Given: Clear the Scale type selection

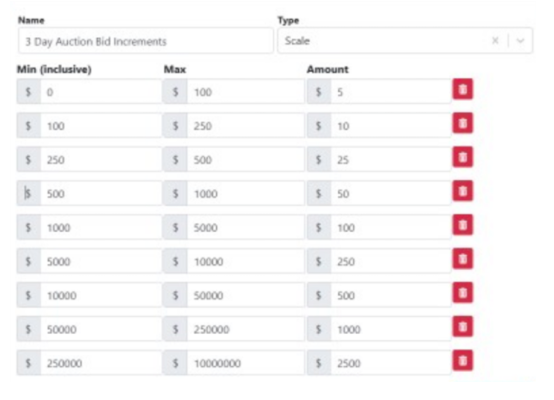Looking at the screenshot, I should 495,41.
